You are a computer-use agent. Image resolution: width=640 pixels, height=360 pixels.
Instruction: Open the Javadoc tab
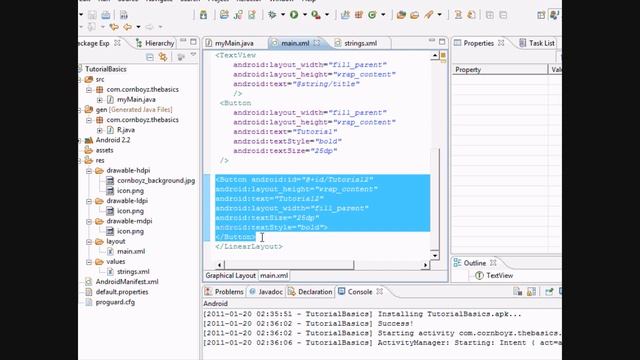(x=266, y=291)
